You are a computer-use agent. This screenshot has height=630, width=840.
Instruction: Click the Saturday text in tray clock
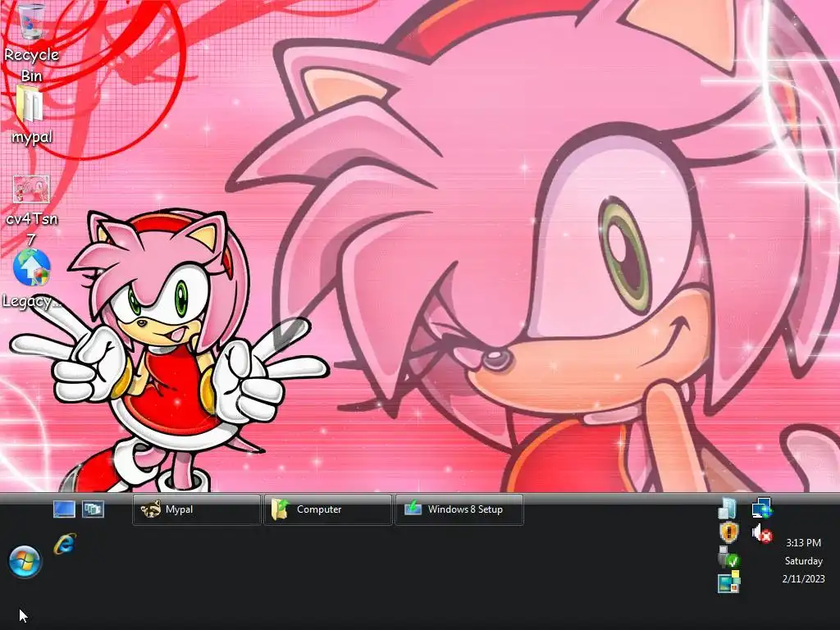pos(804,561)
